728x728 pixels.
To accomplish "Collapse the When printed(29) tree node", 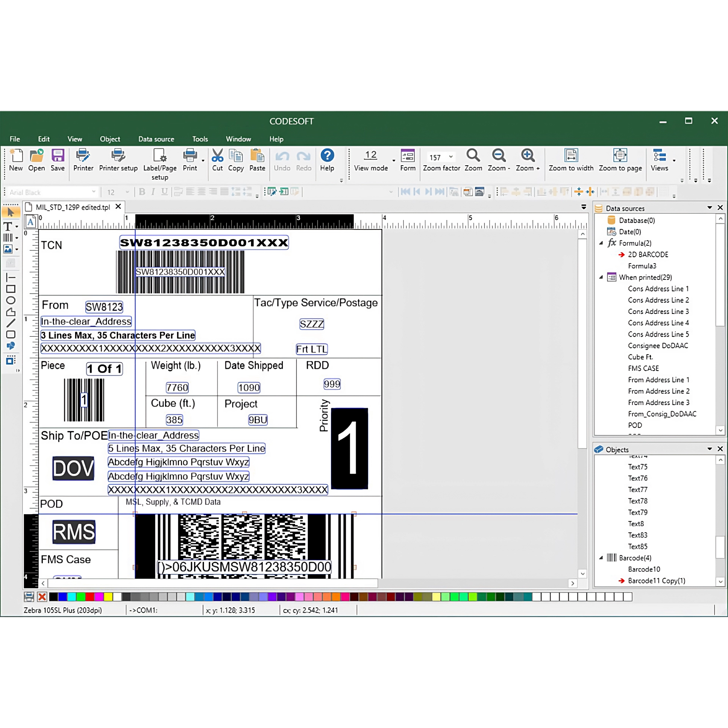I will pos(601,277).
